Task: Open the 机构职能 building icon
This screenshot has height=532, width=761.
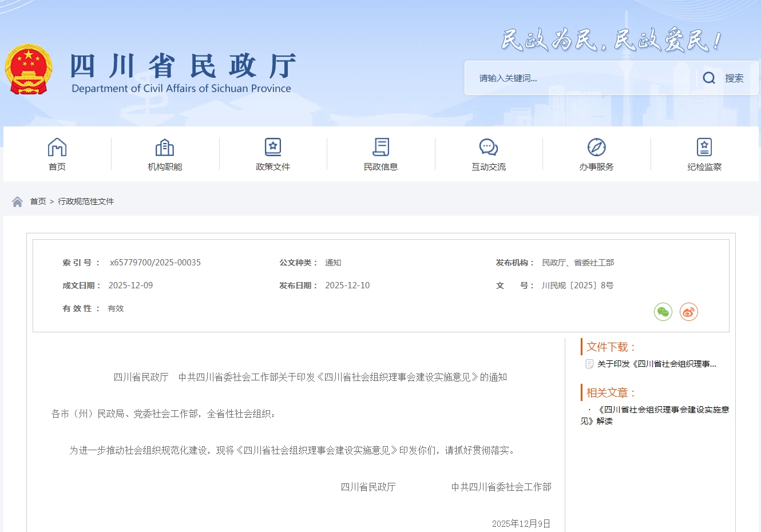Action: pos(165,147)
